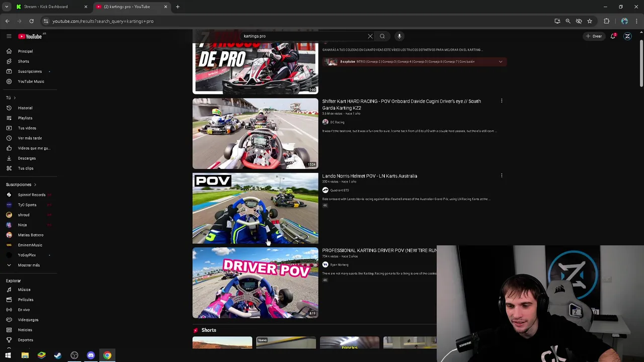Open Shifter Kart HARD RACING video title
This screenshot has height=362, width=644.
tap(401, 104)
